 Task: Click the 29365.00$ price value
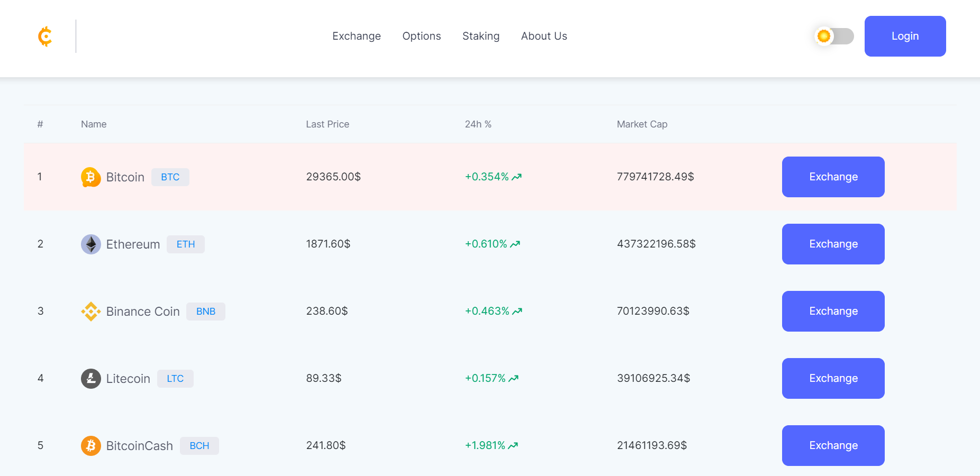point(333,177)
